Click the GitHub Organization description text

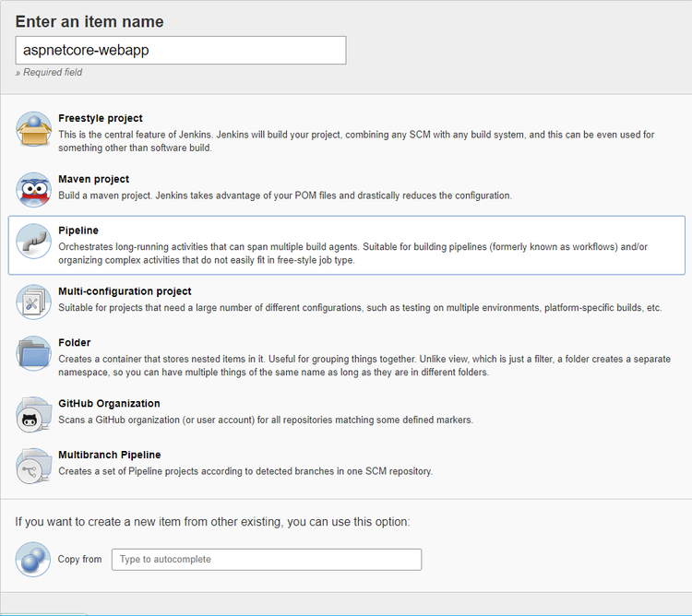pyautogui.click(x=266, y=420)
